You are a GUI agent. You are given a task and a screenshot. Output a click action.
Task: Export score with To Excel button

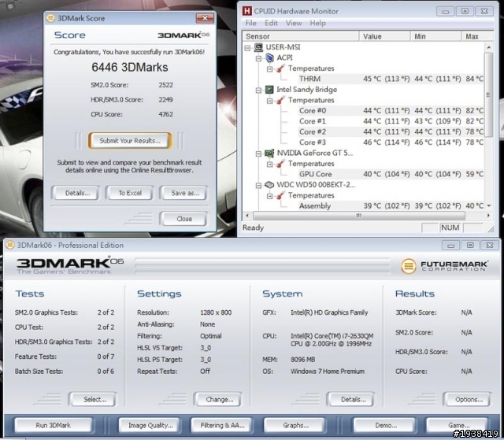point(130,193)
